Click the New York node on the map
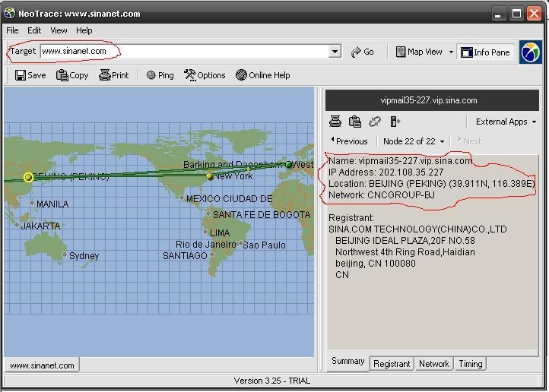Screen dimensions: 549x392 click(209, 176)
